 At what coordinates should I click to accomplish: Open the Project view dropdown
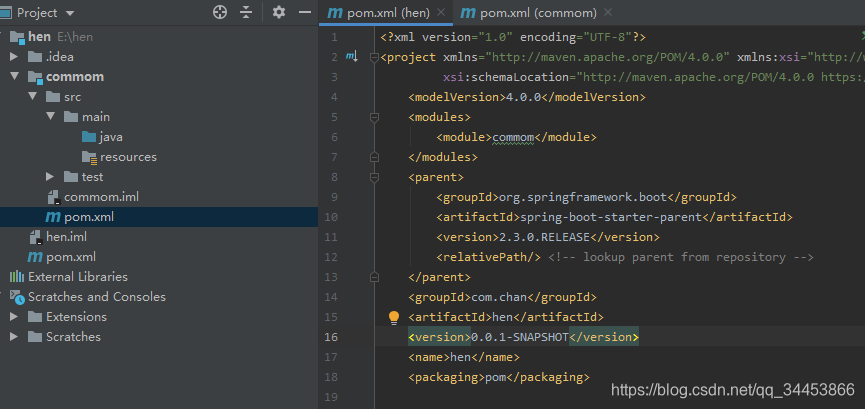pos(70,13)
